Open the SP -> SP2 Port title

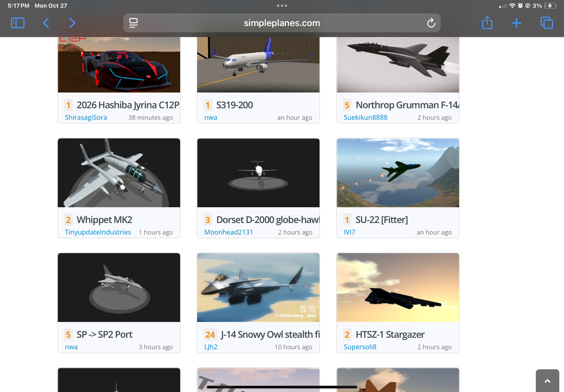104,335
